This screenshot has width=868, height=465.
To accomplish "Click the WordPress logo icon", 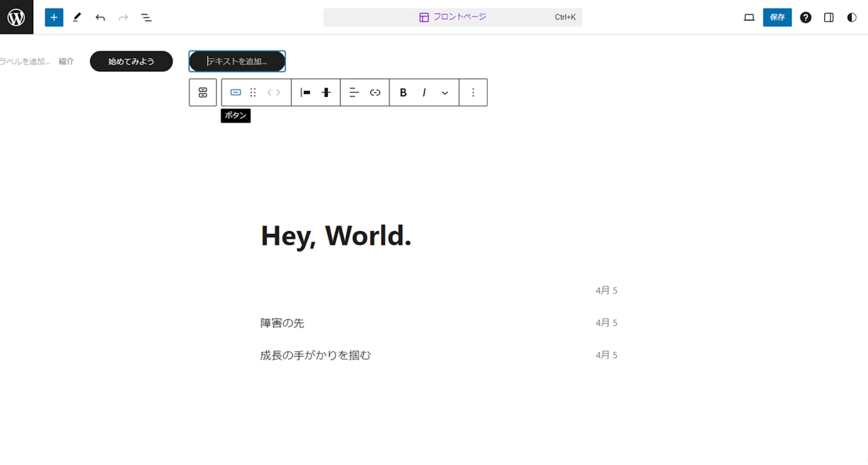I will [x=16, y=17].
